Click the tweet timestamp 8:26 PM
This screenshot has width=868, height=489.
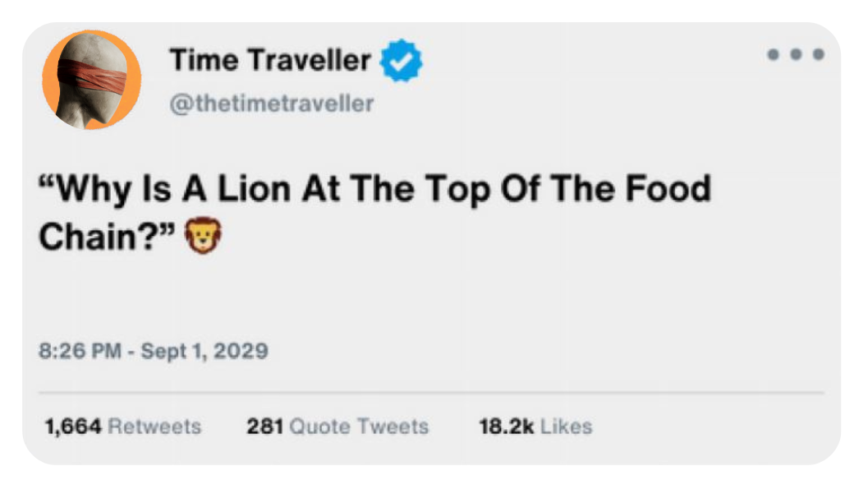pyautogui.click(x=82, y=350)
